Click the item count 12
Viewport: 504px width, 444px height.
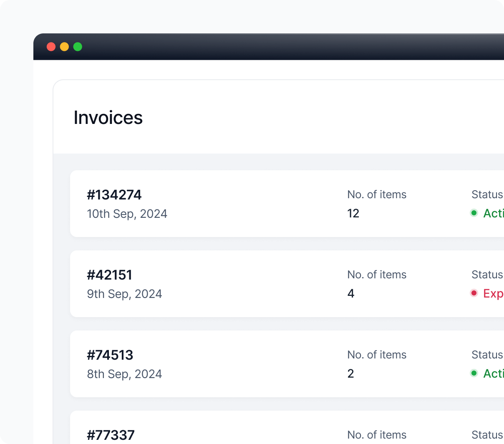pos(353,213)
